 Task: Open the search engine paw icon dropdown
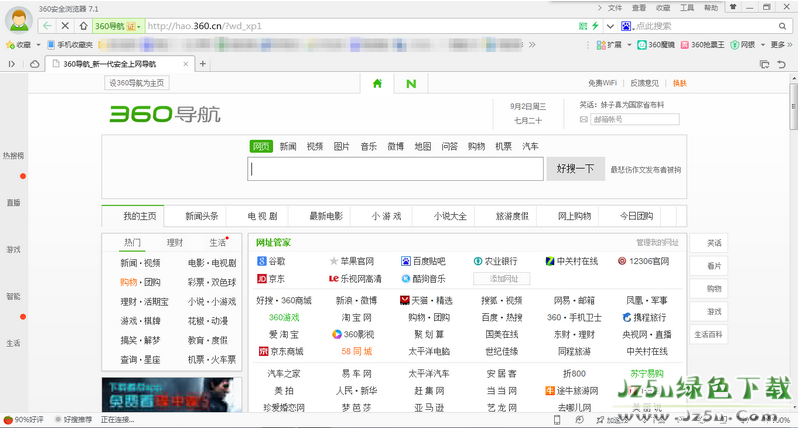[x=626, y=26]
